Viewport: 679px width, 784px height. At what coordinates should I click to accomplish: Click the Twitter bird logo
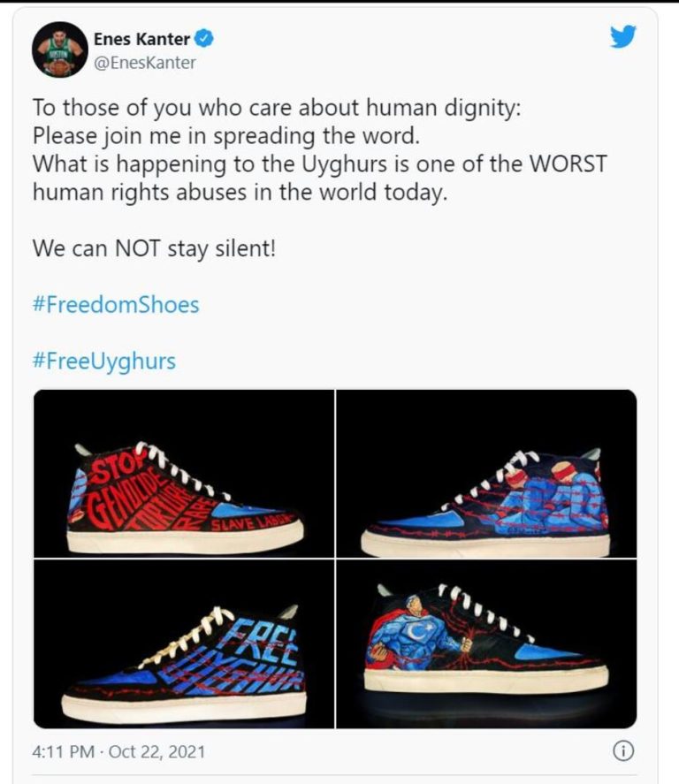click(x=623, y=36)
